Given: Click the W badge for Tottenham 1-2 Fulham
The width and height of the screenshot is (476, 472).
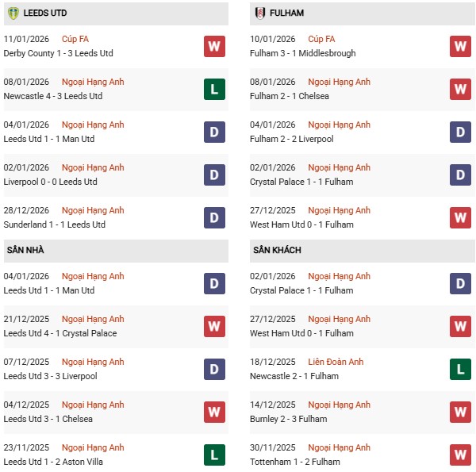Looking at the screenshot, I should point(460,455).
